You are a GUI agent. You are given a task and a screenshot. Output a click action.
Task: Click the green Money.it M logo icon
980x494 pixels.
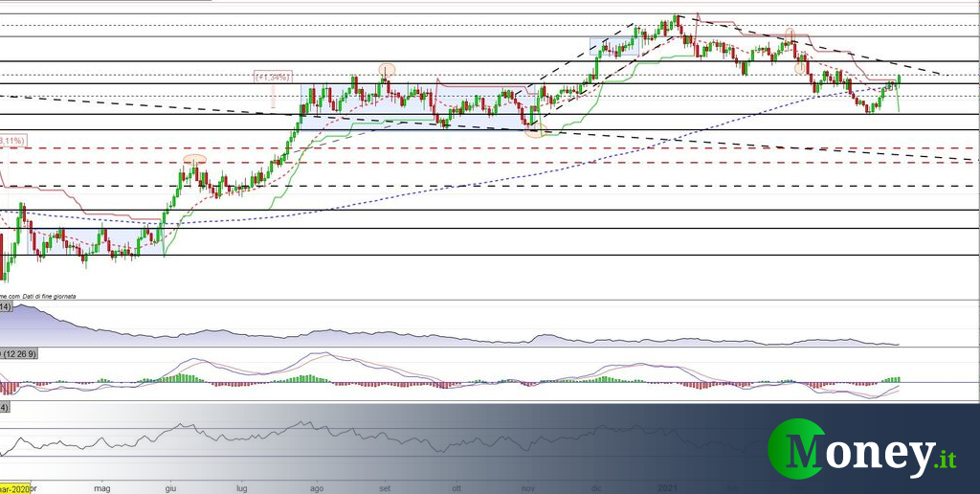pos(801,447)
